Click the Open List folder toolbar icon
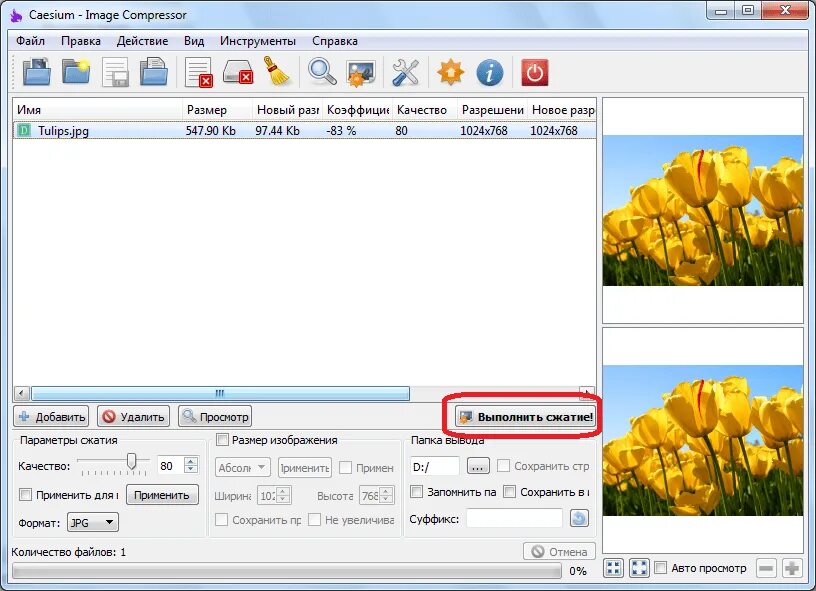This screenshot has width=816, height=591. 154,72
